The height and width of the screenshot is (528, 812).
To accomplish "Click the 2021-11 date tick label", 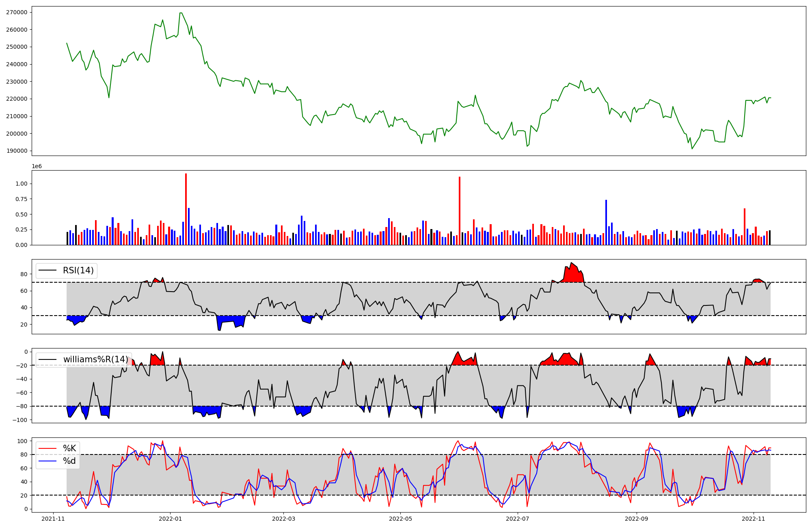I will pyautogui.click(x=53, y=519).
